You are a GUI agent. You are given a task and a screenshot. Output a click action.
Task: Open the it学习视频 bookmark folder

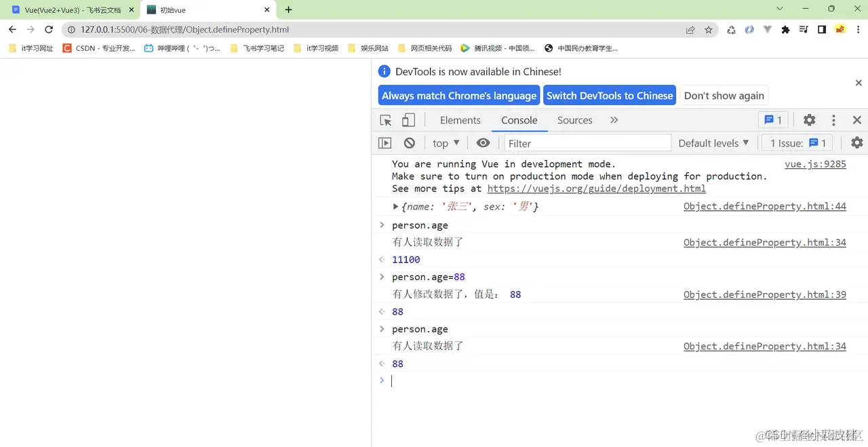pos(316,48)
